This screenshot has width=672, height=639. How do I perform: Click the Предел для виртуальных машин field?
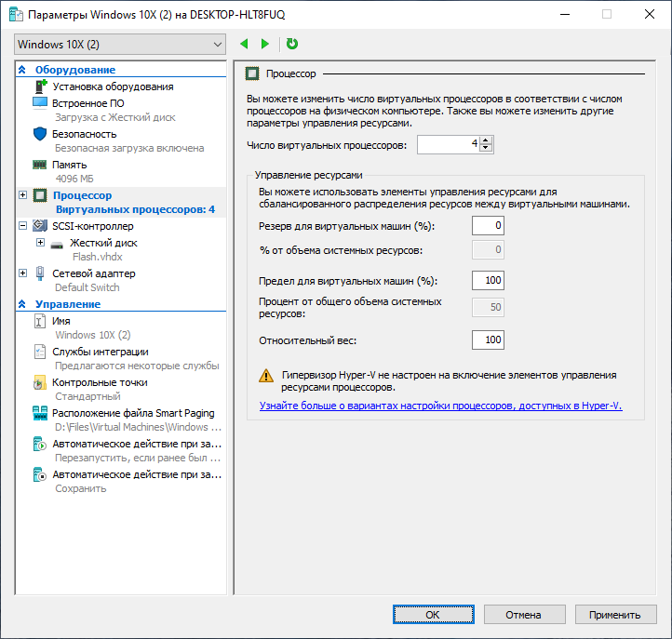(x=488, y=281)
